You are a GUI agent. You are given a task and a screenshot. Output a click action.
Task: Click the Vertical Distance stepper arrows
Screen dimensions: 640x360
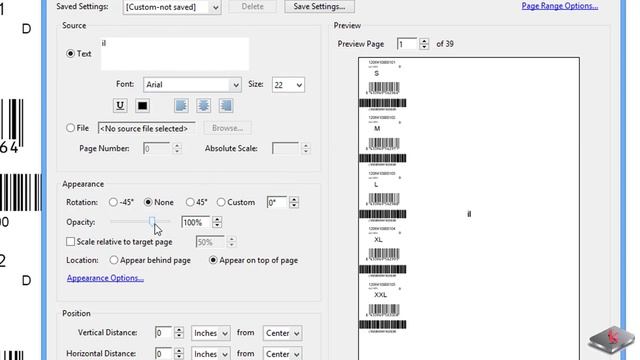click(179, 333)
